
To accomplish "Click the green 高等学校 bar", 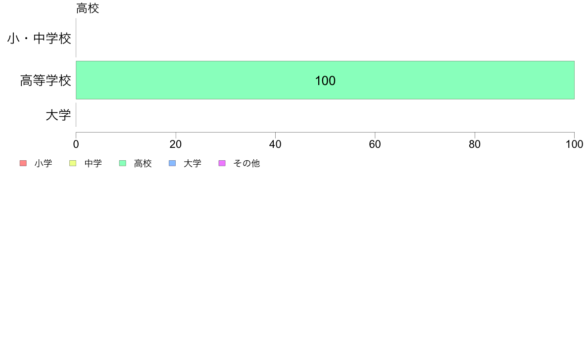I will [x=325, y=80].
